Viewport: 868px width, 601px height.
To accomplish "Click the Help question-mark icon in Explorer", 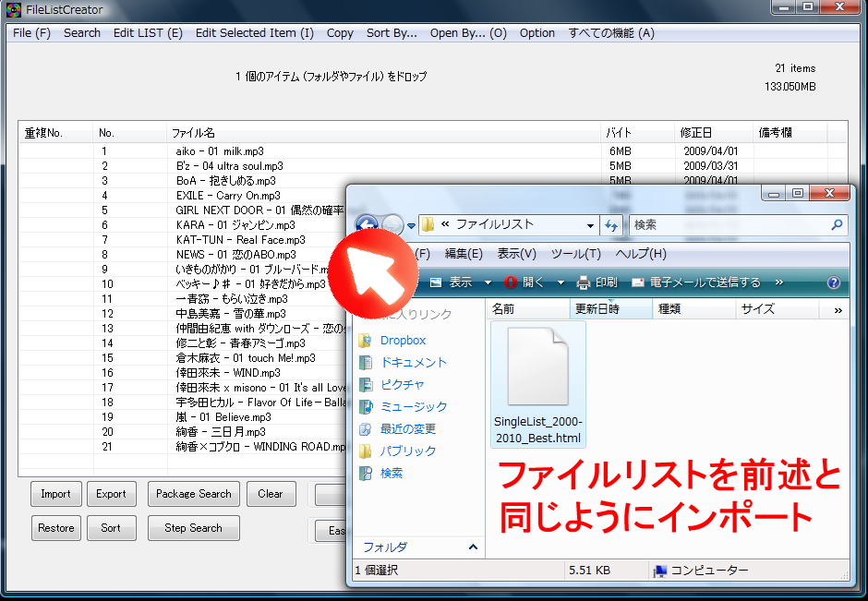I will 832,282.
